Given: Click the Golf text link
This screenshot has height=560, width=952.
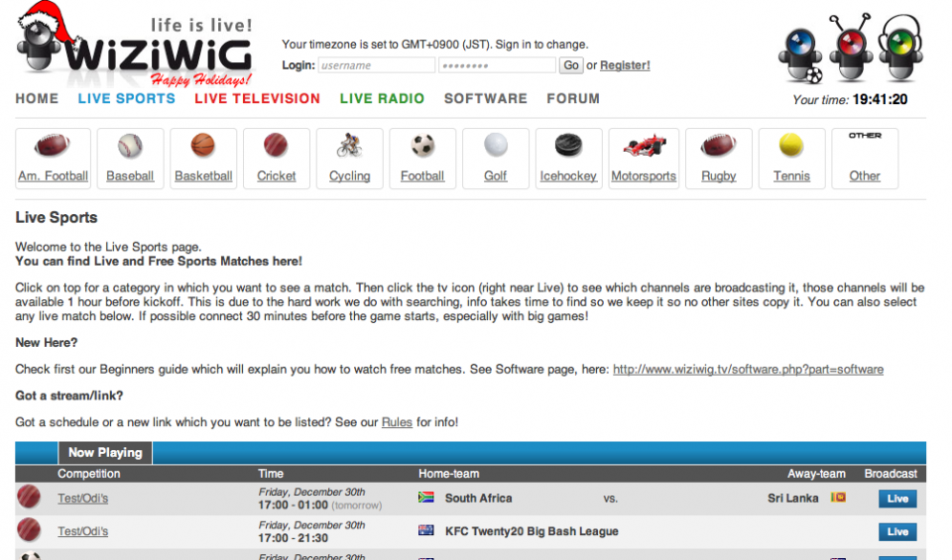Looking at the screenshot, I should pyautogui.click(x=496, y=176).
